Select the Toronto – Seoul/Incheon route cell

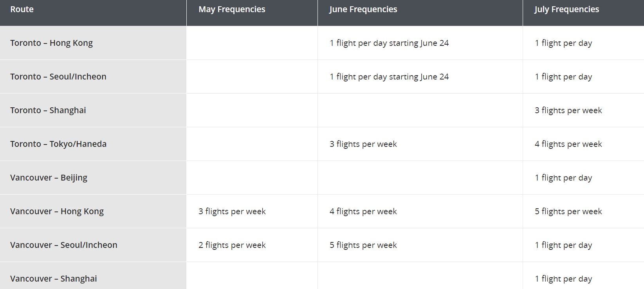(93, 77)
